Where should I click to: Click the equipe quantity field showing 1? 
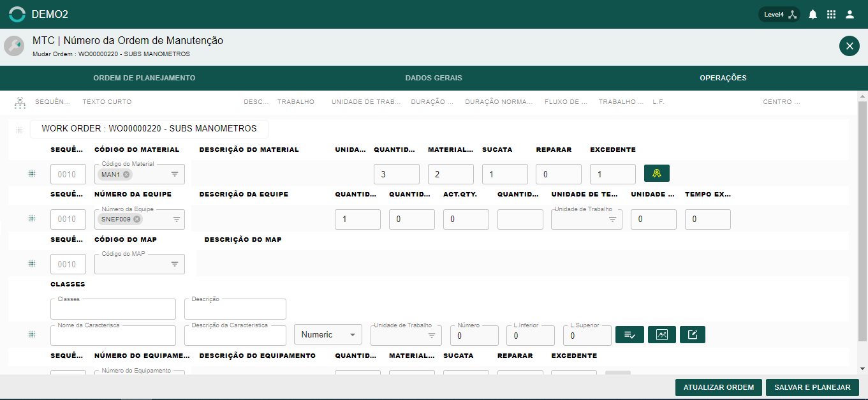coord(358,219)
